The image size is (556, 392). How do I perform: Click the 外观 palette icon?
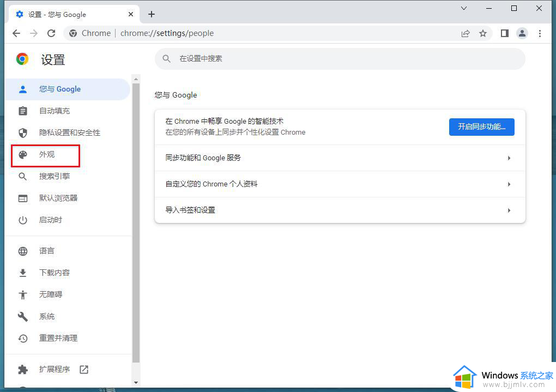click(23, 155)
